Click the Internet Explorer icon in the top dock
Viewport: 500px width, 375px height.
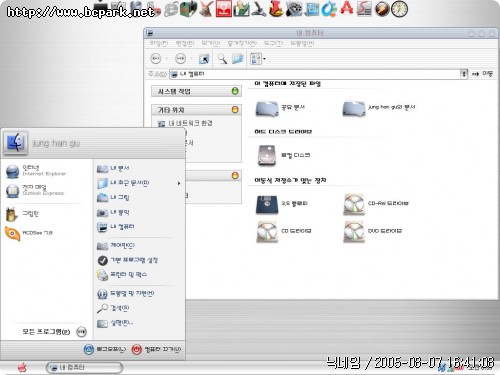click(x=171, y=9)
